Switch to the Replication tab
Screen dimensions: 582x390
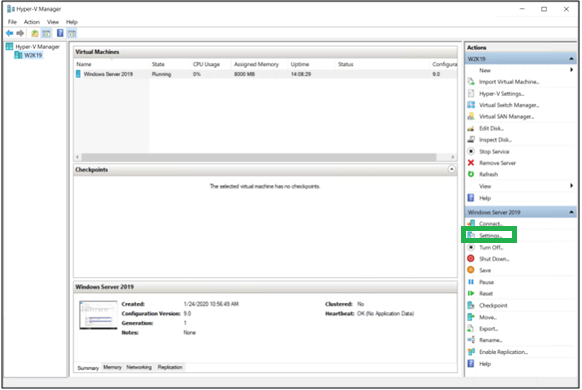coord(170,367)
